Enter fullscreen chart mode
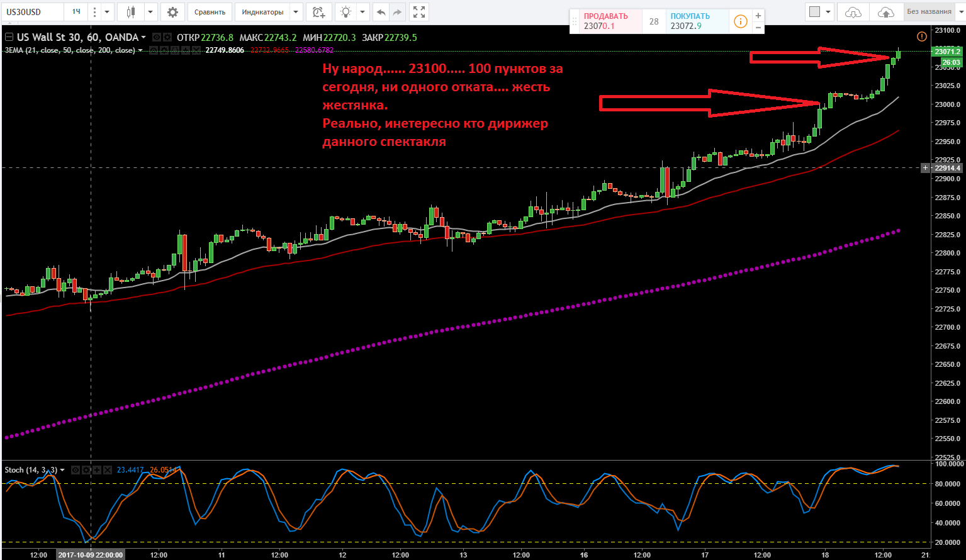Viewport: 966px width, 560px height. pyautogui.click(x=418, y=12)
